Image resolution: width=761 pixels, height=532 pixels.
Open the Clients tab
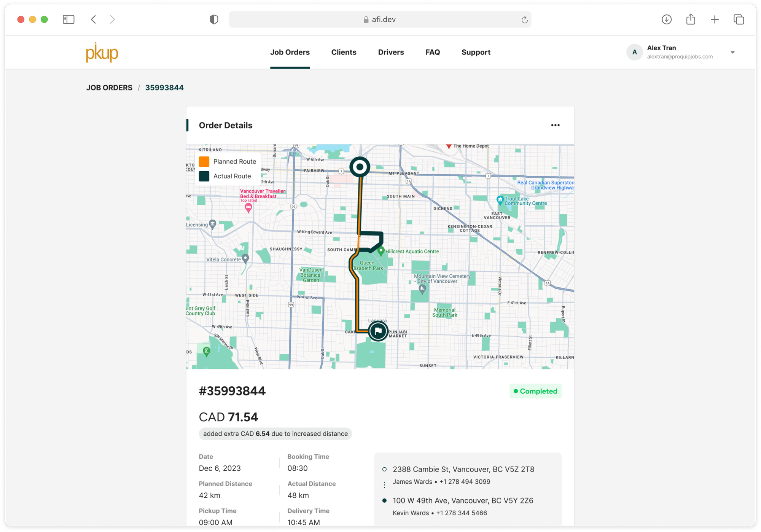click(344, 52)
